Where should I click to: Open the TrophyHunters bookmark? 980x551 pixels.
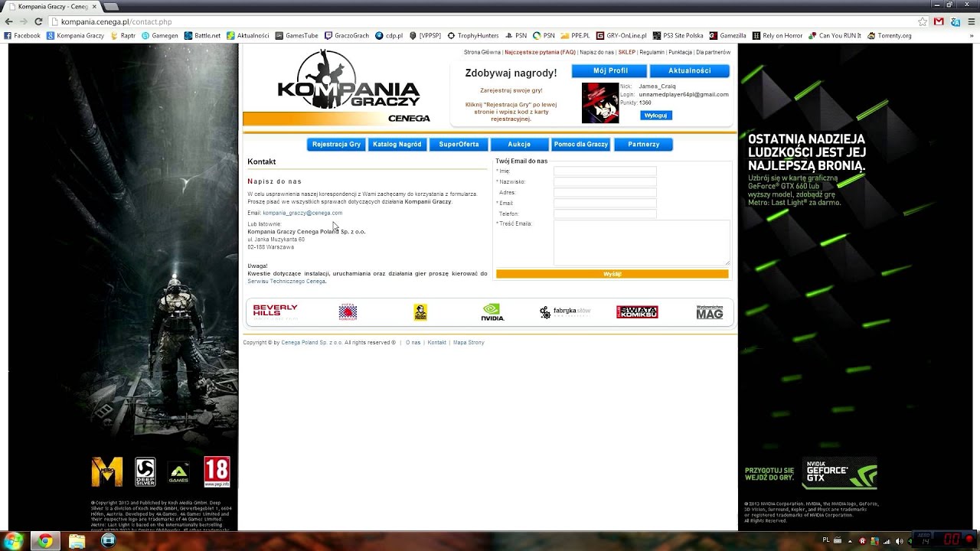point(473,36)
